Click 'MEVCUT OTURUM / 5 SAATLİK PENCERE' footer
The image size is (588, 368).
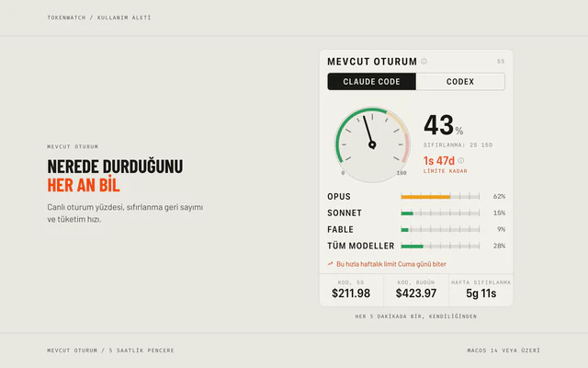(x=110, y=351)
